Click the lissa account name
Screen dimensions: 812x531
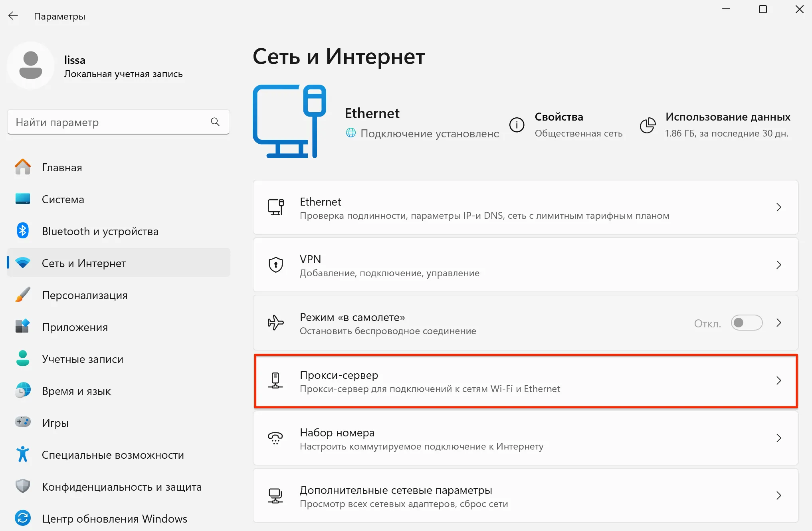75,60
